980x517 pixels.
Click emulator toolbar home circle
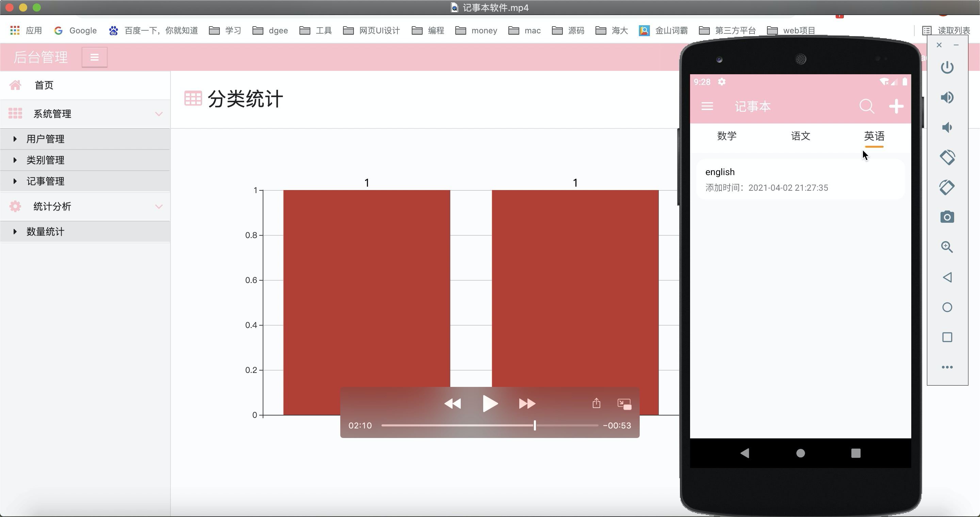tap(947, 307)
